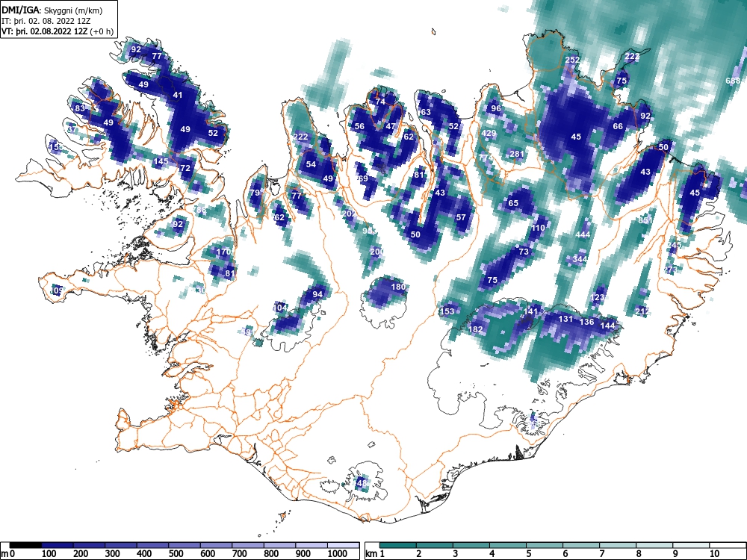Click the visibility value 344
This screenshot has height=560, width=747.
(x=580, y=259)
